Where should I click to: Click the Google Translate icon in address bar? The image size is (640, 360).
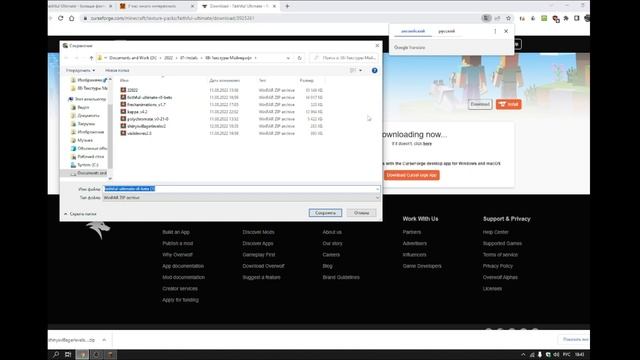click(x=486, y=18)
